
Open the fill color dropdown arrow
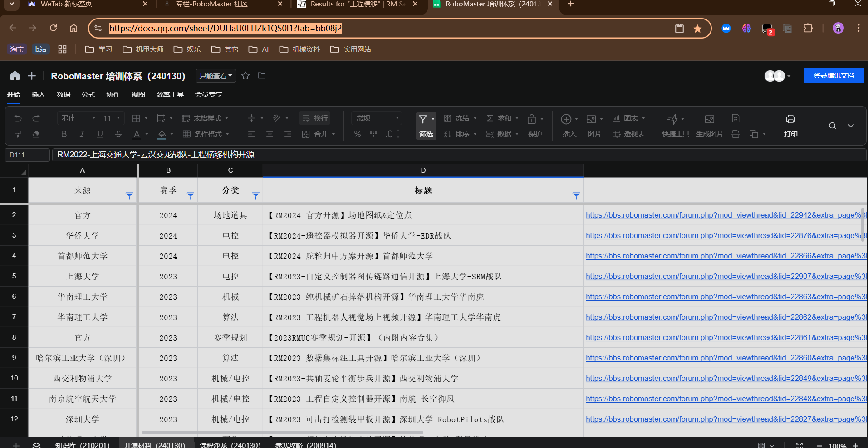pyautogui.click(x=172, y=134)
